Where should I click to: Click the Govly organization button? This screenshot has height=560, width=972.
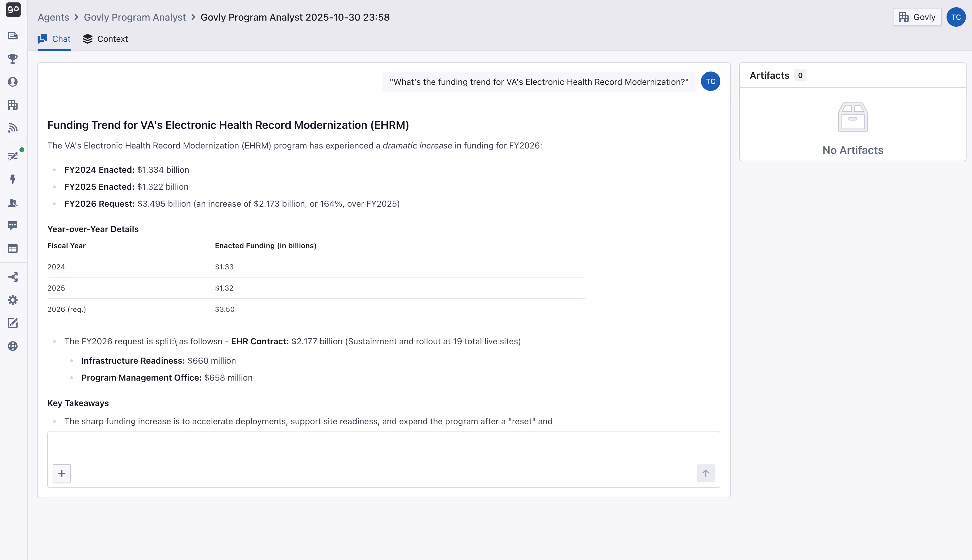(x=917, y=17)
